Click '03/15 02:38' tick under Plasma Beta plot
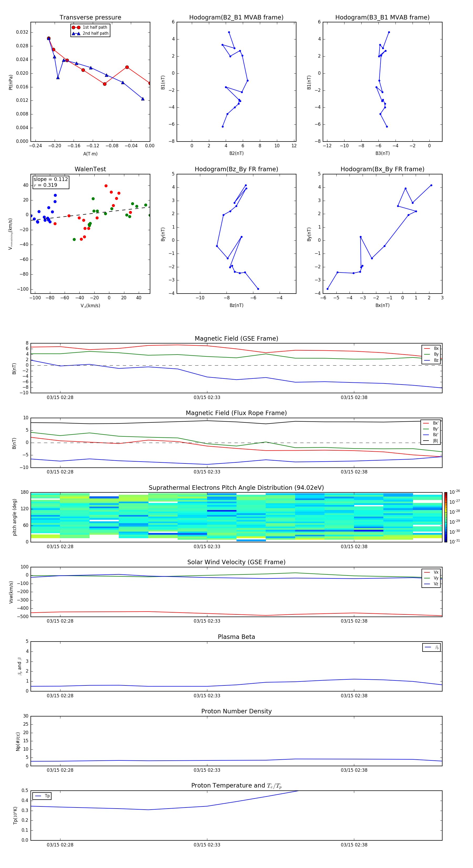Screen dimensions: 473x868 [x=354, y=695]
